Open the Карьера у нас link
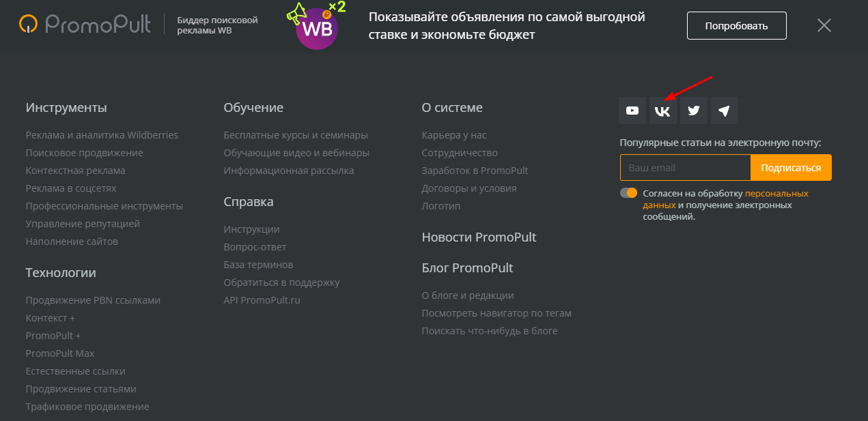The width and height of the screenshot is (868, 421). pyautogui.click(x=454, y=135)
